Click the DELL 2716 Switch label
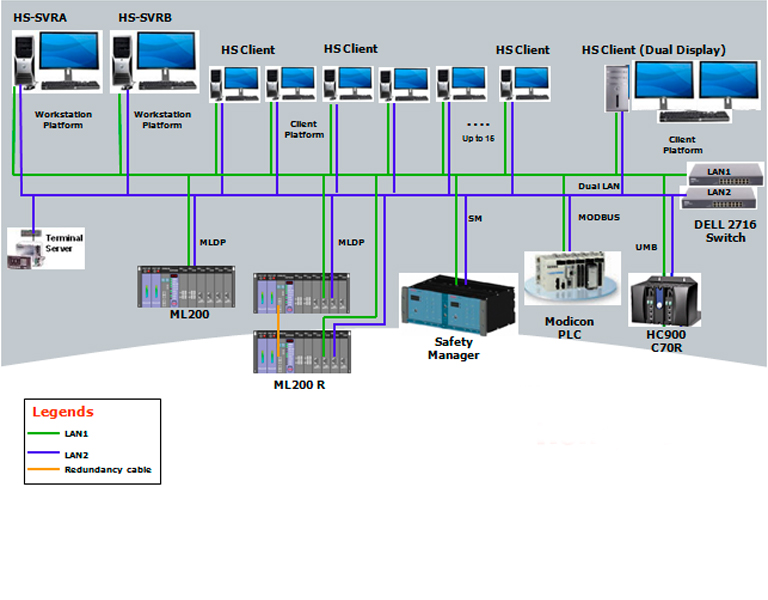 click(x=726, y=231)
